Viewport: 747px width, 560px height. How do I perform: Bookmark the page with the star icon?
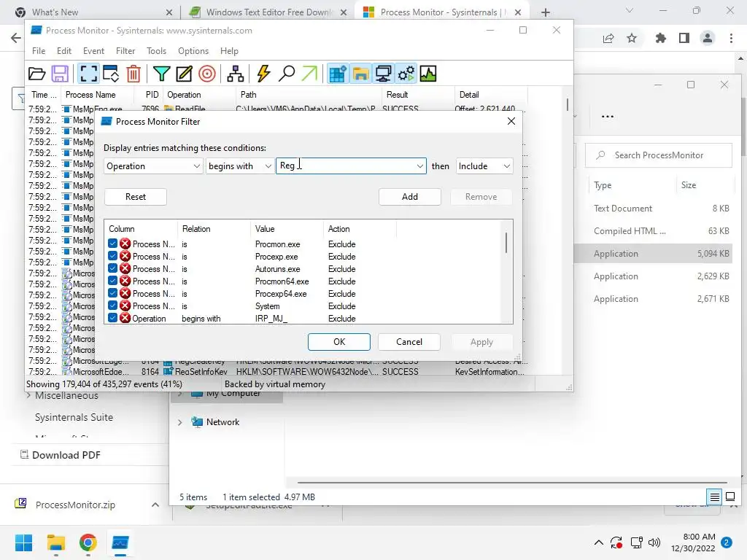pyautogui.click(x=632, y=38)
